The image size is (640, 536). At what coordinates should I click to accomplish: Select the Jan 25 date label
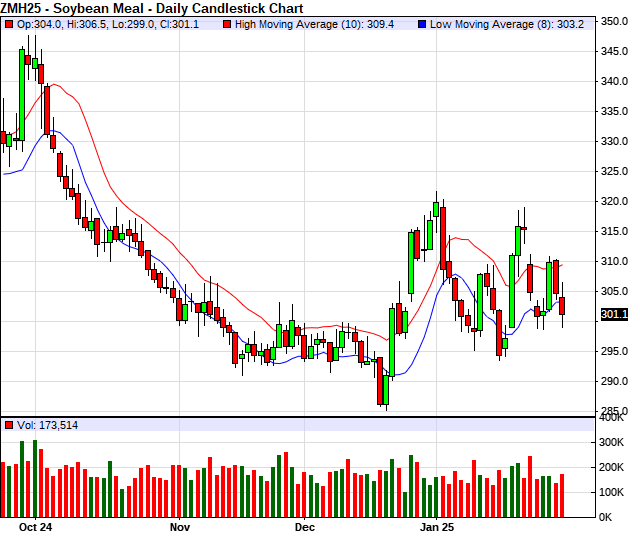tap(438, 525)
